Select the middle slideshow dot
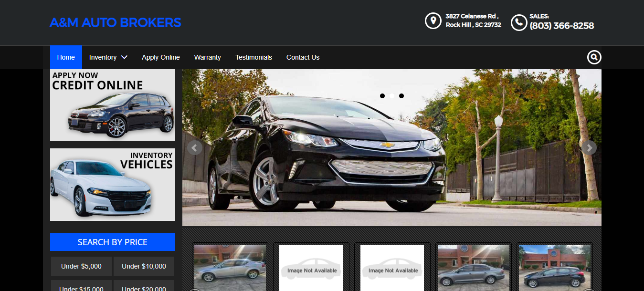The width and height of the screenshot is (644, 291). pyautogui.click(x=392, y=96)
